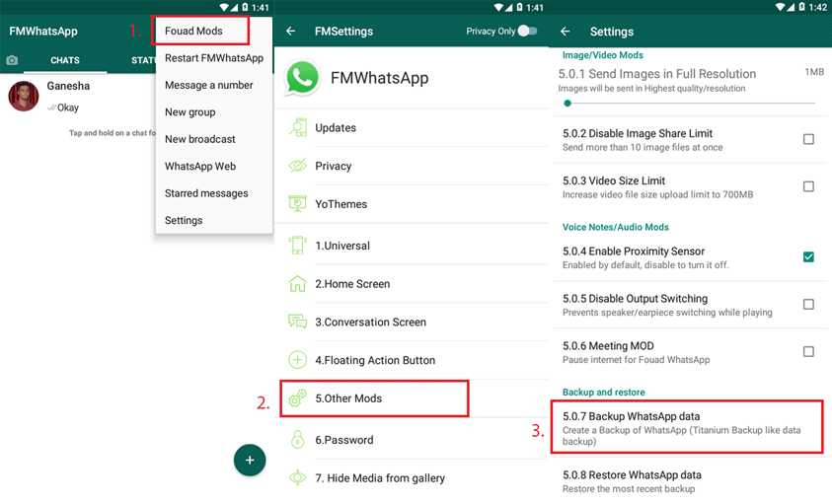Enable the Meeting MOD checkbox
Screen dimensions: 832x504
pyautogui.click(x=808, y=351)
